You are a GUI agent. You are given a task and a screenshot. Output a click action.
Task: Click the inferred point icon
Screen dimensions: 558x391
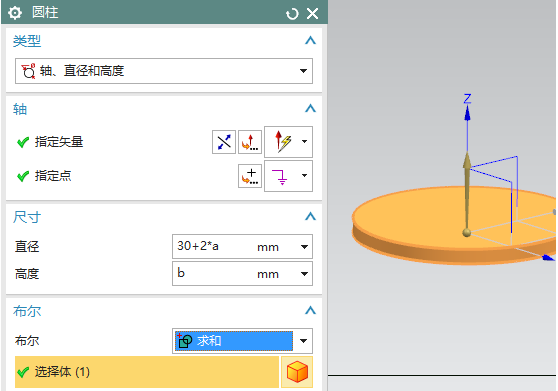281,176
